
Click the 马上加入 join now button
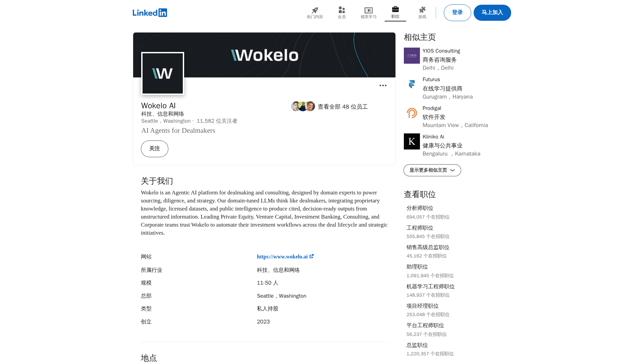(492, 13)
